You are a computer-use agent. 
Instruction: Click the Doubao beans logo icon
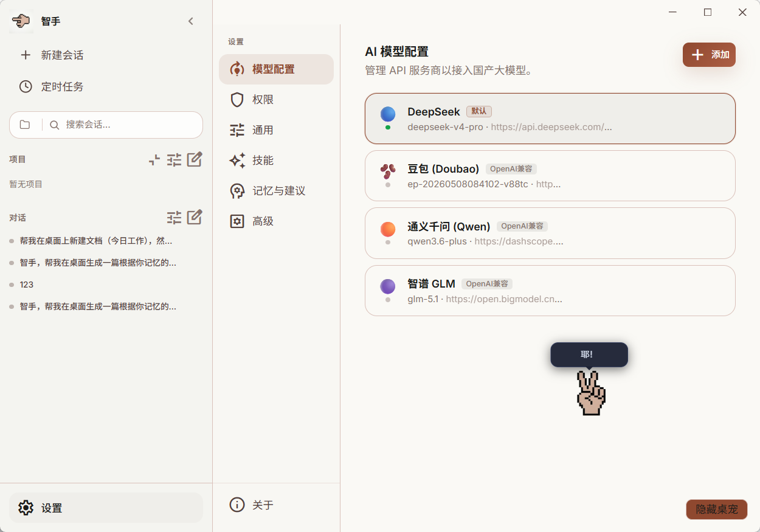388,171
